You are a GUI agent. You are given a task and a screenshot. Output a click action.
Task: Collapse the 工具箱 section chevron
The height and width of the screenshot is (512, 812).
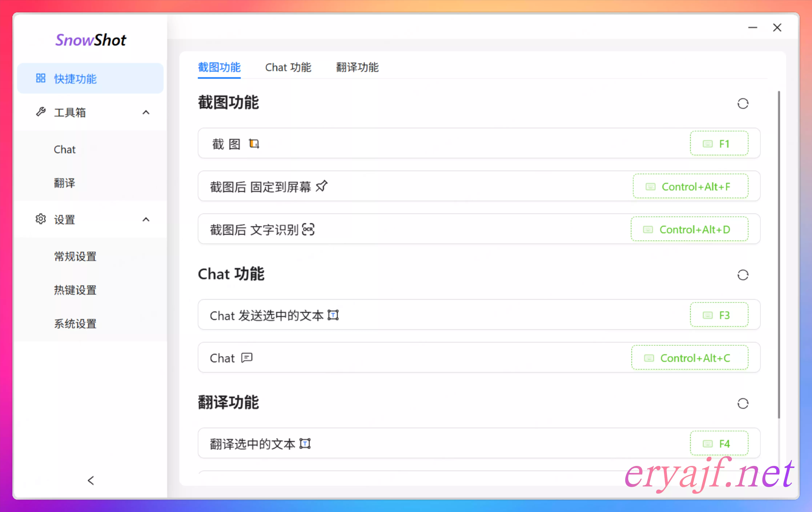tap(146, 113)
